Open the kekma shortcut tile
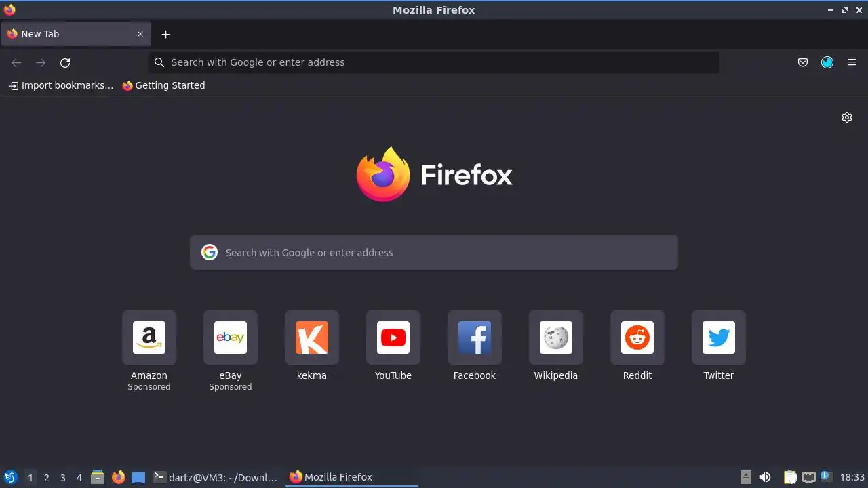This screenshot has height=488, width=868. [x=312, y=338]
